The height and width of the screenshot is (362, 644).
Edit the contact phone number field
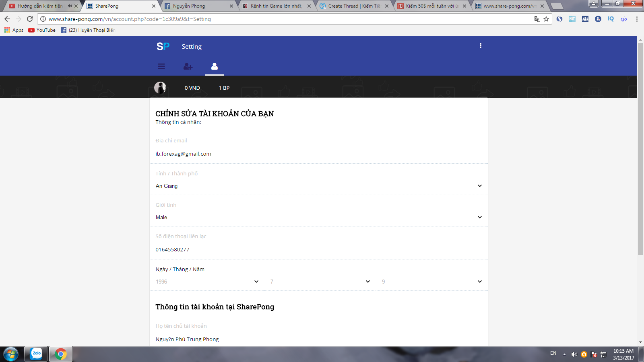pos(318,249)
